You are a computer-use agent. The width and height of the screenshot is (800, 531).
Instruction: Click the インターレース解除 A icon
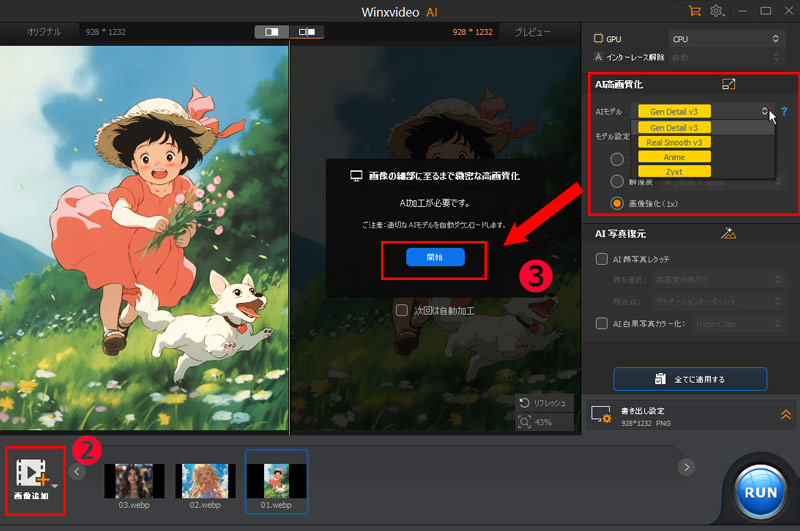click(x=598, y=57)
